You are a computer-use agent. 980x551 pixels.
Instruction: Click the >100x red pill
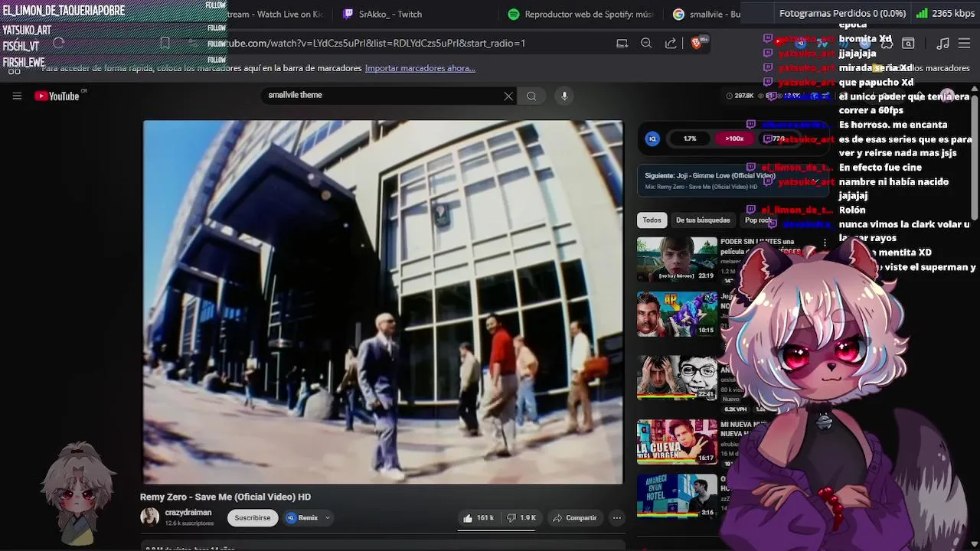click(x=734, y=139)
